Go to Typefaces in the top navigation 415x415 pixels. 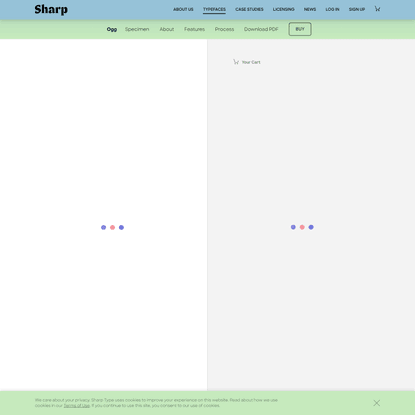(x=214, y=9)
